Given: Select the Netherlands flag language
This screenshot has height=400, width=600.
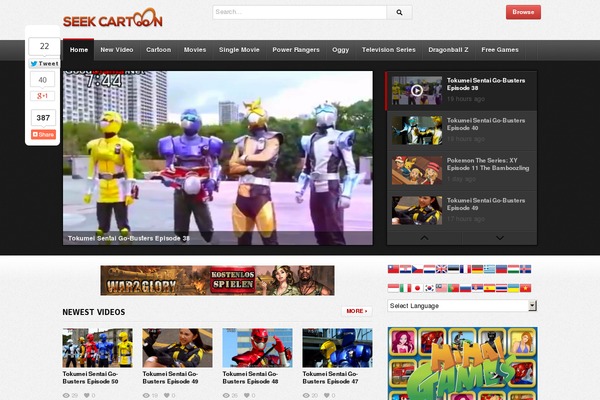Looking at the screenshot, I should [x=429, y=269].
